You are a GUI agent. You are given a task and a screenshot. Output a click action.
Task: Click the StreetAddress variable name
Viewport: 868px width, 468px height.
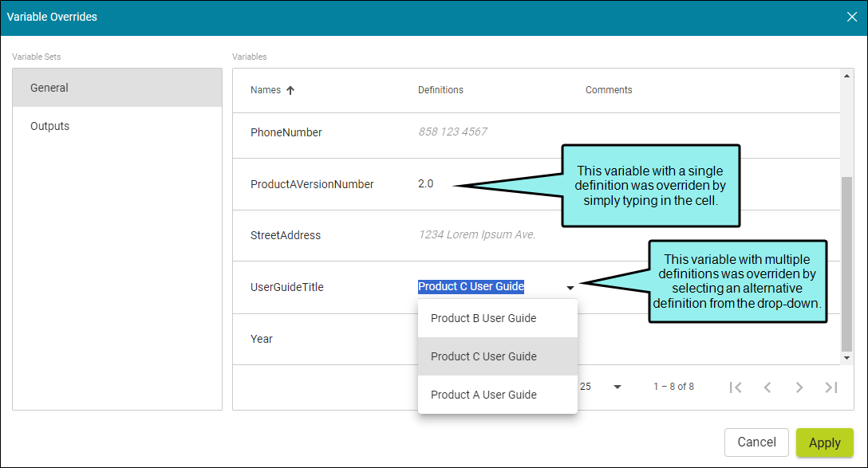click(x=285, y=235)
